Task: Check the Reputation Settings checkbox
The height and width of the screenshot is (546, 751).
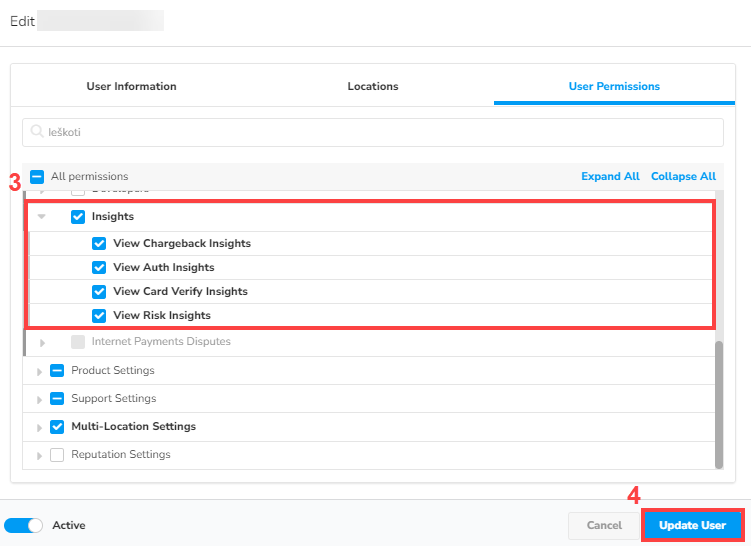Action: pyautogui.click(x=57, y=454)
